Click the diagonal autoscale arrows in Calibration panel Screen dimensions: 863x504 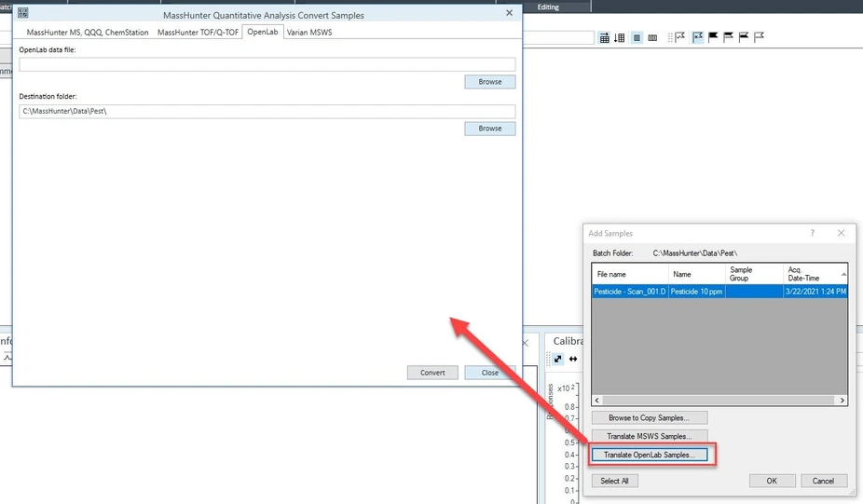pyautogui.click(x=557, y=359)
